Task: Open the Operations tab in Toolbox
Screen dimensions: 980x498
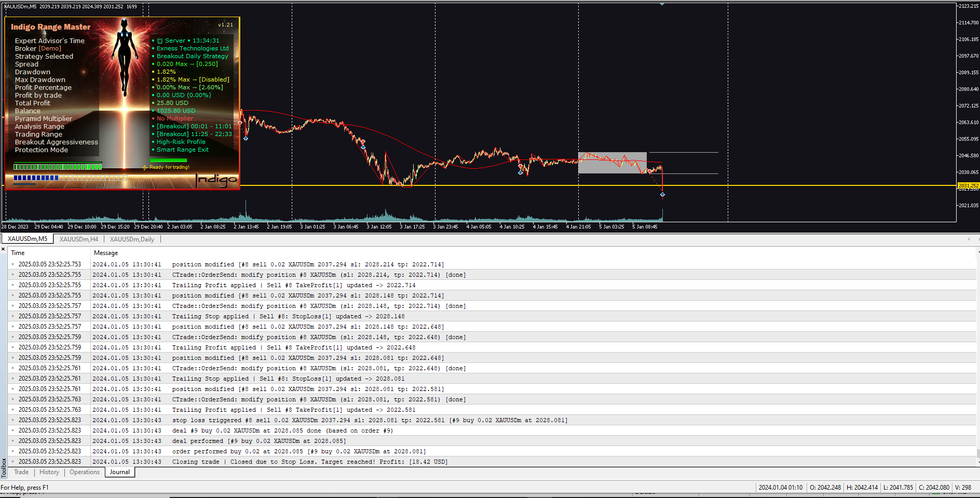Action: [x=85, y=472]
